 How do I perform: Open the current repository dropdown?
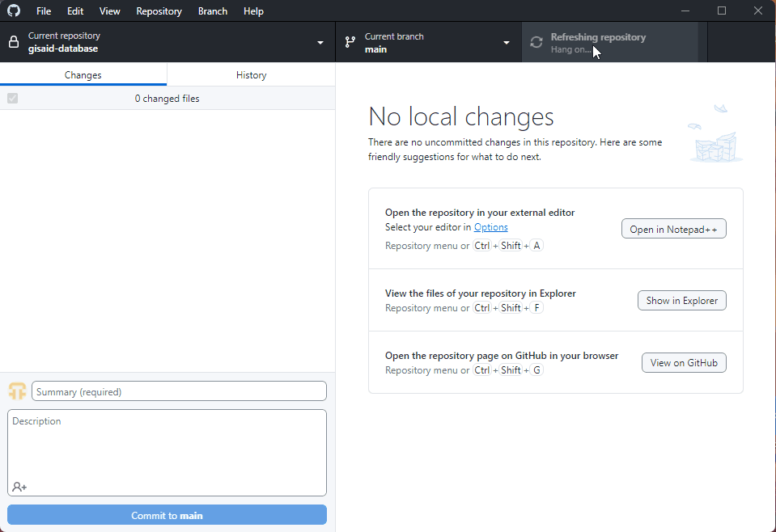320,42
